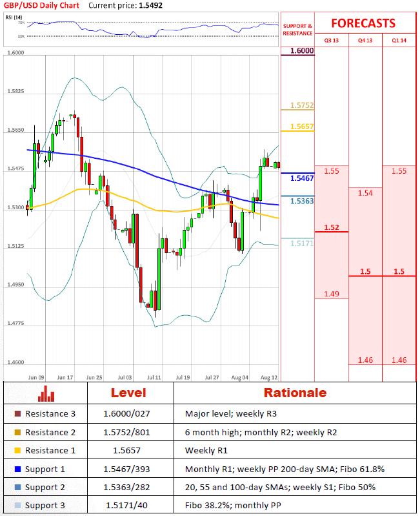Screen dimensions: 420x516
Task: Click the 1.5171 support level label
Action: (x=302, y=243)
